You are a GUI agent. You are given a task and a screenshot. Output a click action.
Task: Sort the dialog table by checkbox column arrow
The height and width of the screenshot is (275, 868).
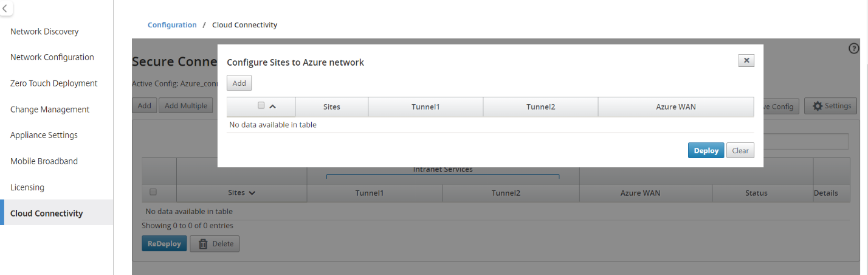[x=273, y=106]
